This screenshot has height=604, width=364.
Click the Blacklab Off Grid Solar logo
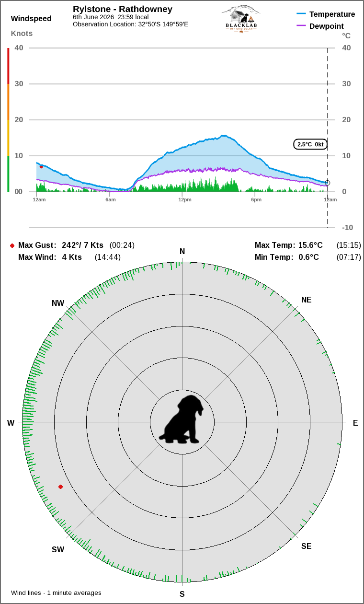click(x=241, y=19)
